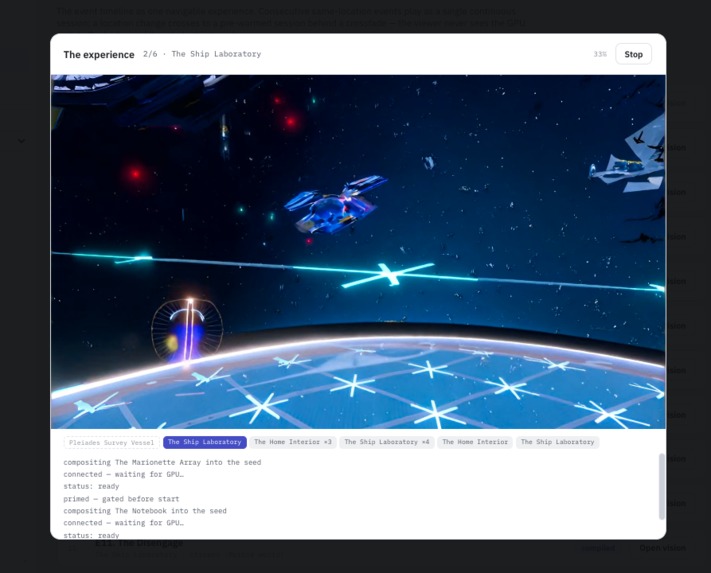Click the 33% progress indicator
The image size is (711, 573).
(x=600, y=54)
